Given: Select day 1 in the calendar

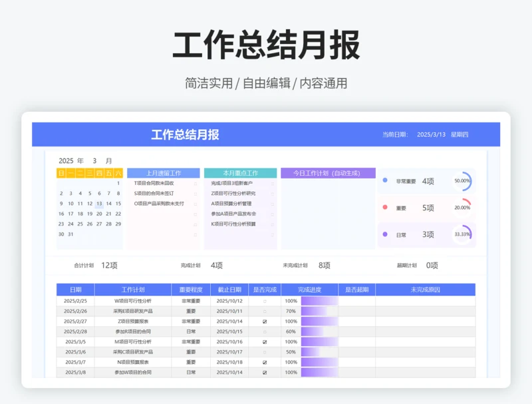Looking at the screenshot, I should (x=118, y=183).
